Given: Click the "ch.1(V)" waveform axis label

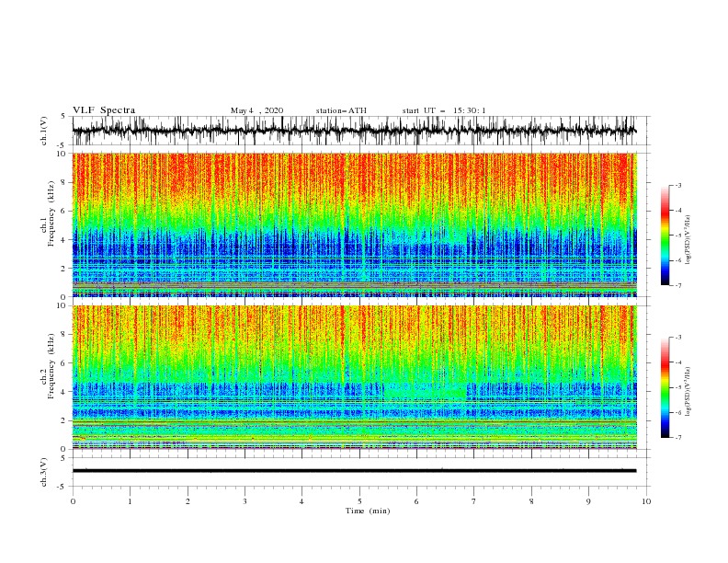Looking at the screenshot, I should coord(44,131).
